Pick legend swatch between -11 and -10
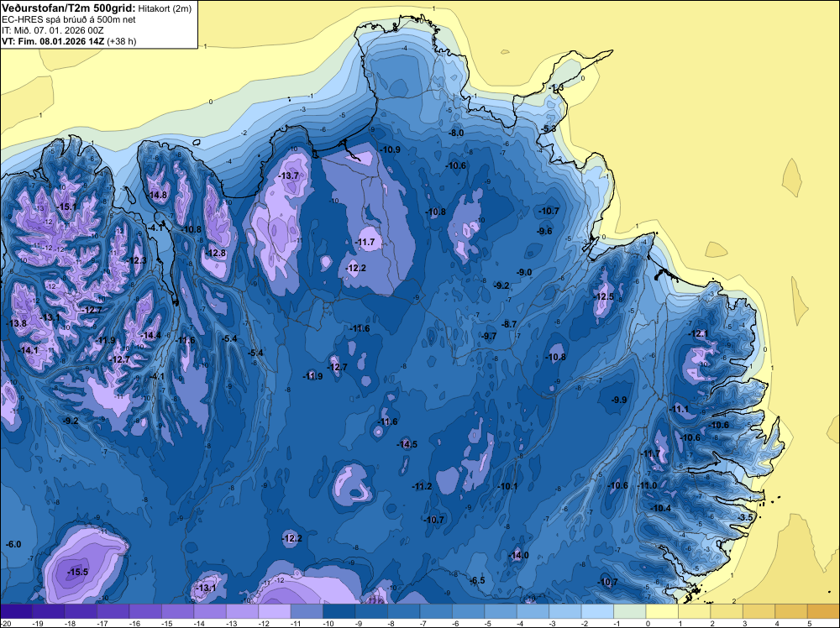The height and width of the screenshot is (628, 840). pyautogui.click(x=307, y=611)
